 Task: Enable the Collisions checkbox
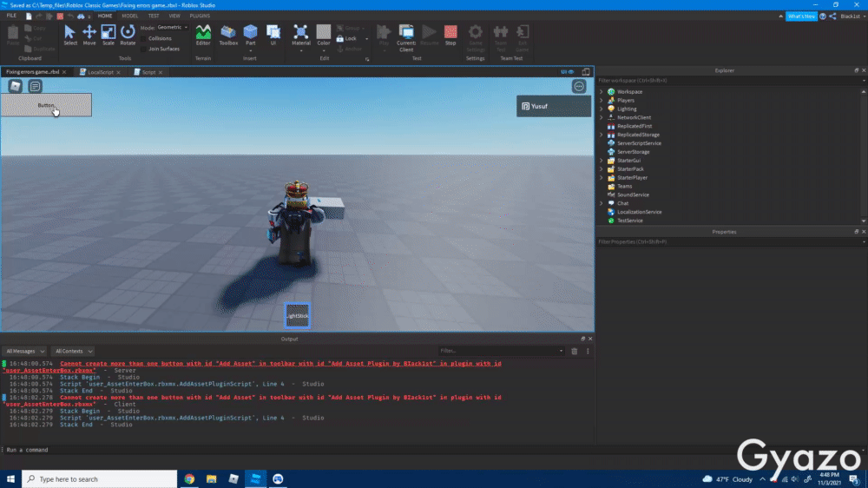[143, 39]
